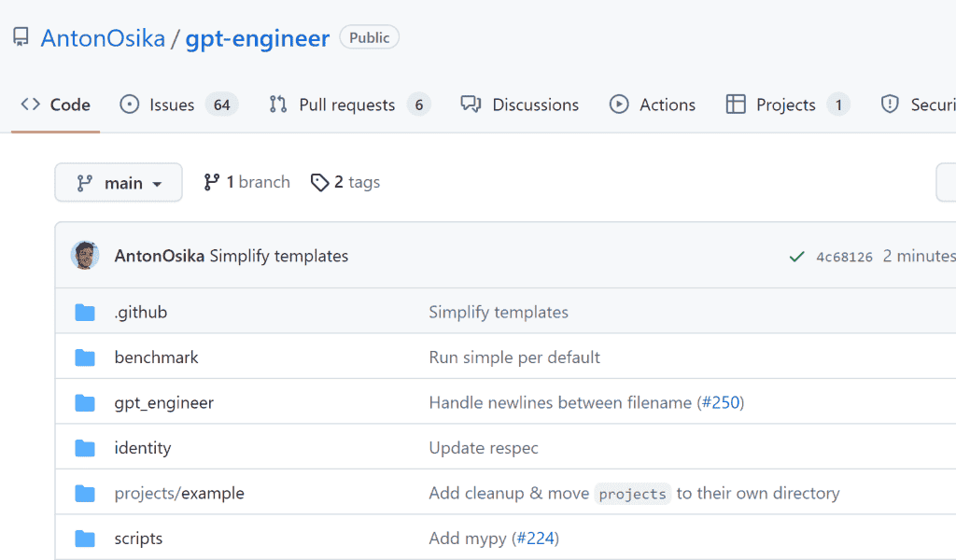Click the Discussions speech bubble icon
The height and width of the screenshot is (560, 956).
471,105
